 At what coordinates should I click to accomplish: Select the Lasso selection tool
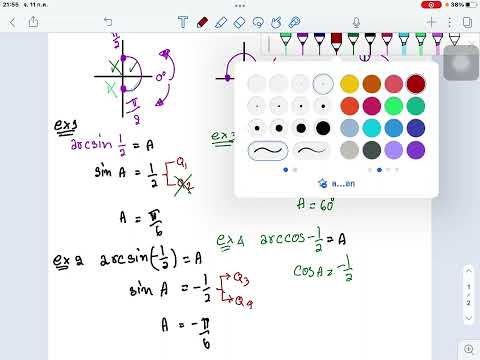tap(258, 22)
